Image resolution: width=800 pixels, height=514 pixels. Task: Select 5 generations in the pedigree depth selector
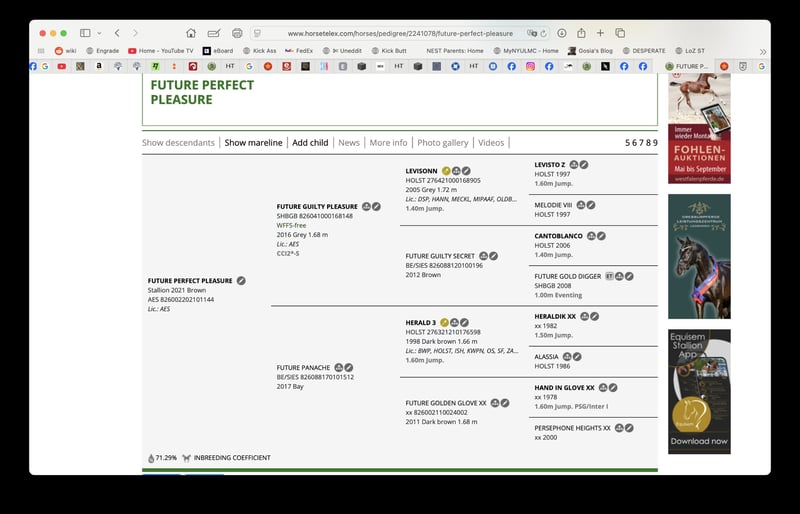[628, 143]
